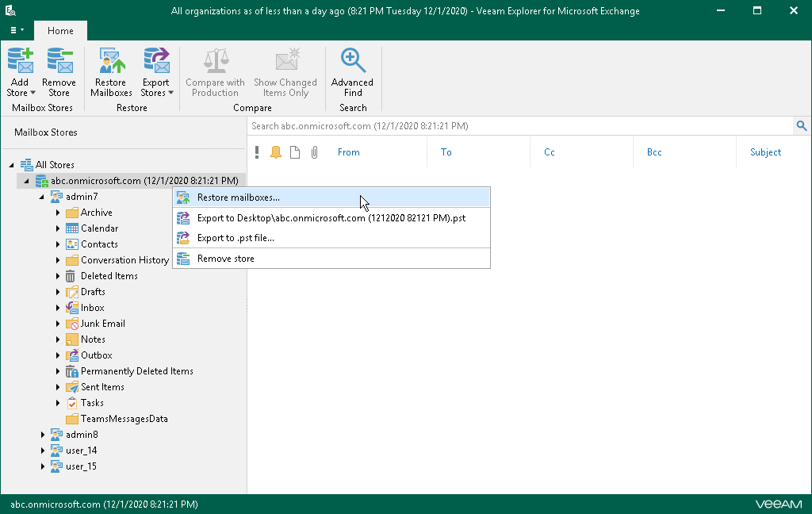Open the Add Store dropdown arrow
The height and width of the screenshot is (514, 812).
click(x=33, y=93)
